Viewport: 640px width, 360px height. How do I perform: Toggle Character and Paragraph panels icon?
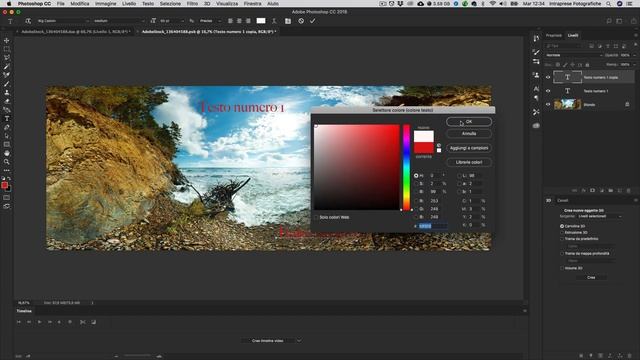pyautogui.click(x=288, y=21)
